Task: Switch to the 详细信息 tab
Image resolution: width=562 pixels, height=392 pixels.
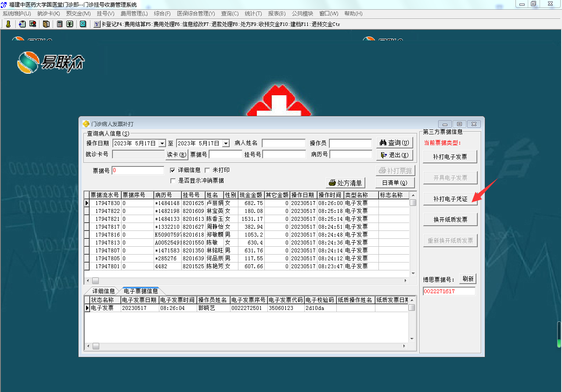Action: click(x=103, y=291)
